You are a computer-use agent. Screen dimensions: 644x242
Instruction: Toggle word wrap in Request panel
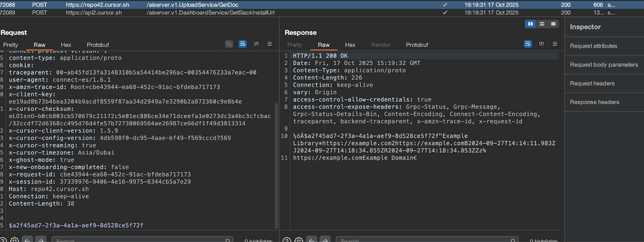(242, 44)
